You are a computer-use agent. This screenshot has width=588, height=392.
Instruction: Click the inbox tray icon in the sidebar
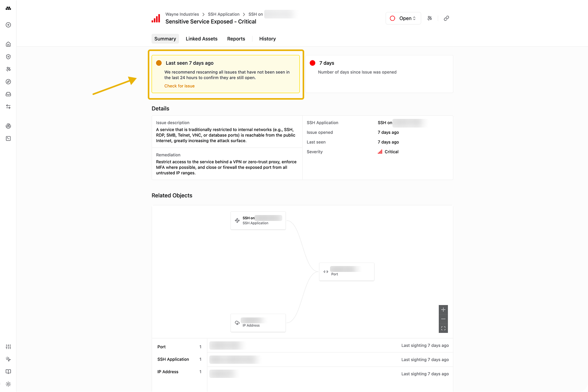tap(8, 94)
